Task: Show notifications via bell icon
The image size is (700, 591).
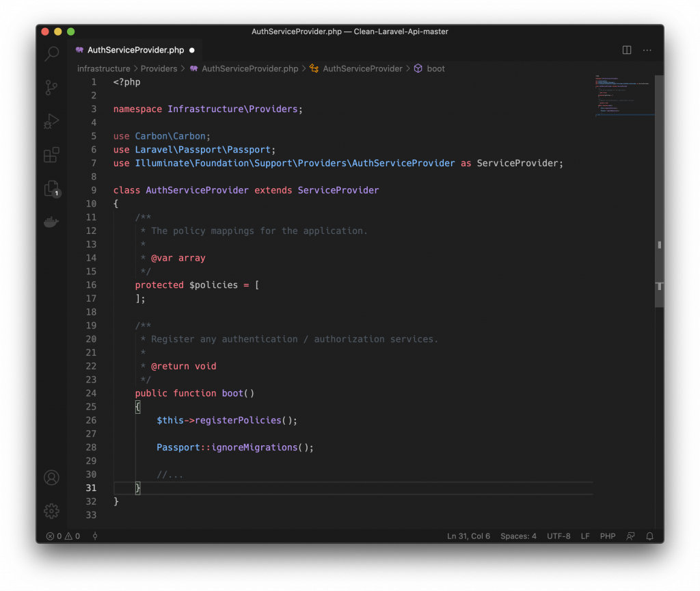Action: tap(649, 536)
